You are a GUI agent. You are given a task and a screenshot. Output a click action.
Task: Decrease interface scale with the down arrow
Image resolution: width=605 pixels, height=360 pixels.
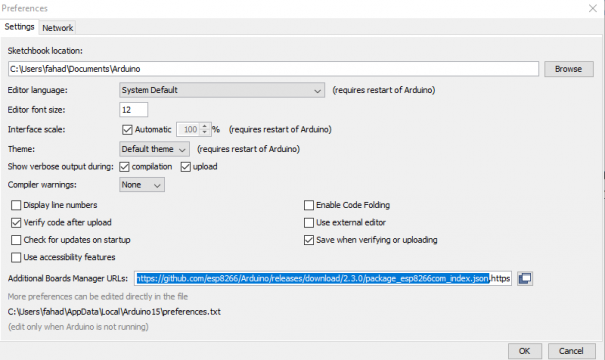tap(205, 132)
